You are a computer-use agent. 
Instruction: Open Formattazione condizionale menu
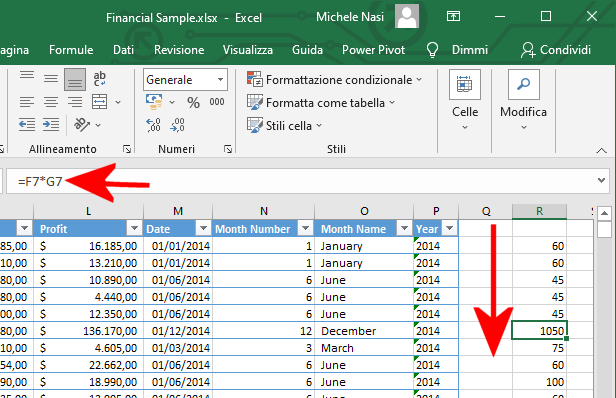[x=334, y=80]
